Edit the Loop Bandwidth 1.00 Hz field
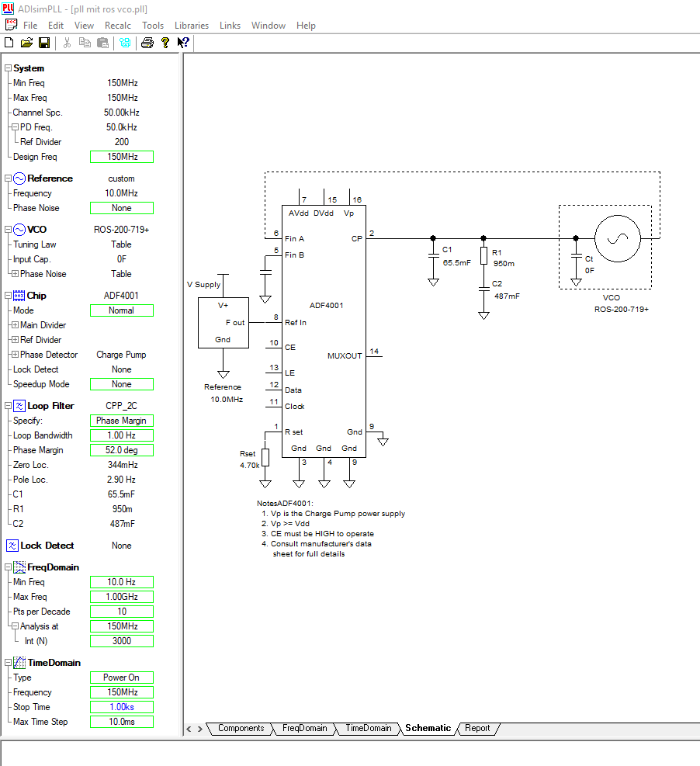 click(122, 435)
